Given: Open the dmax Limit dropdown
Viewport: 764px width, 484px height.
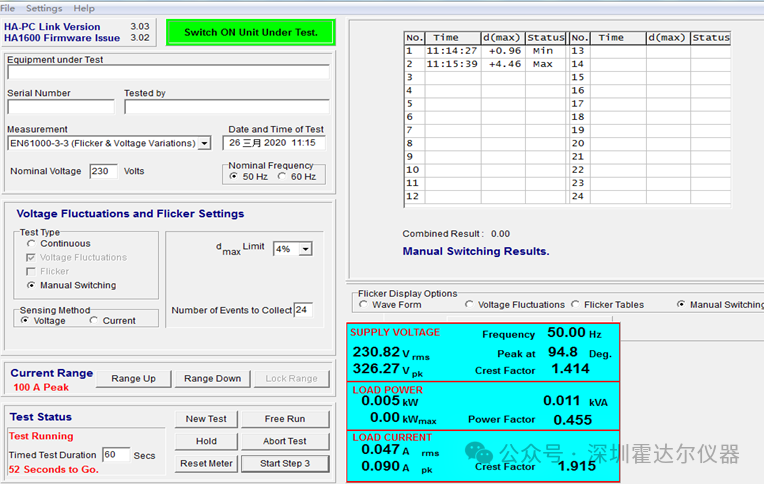Looking at the screenshot, I should coord(305,249).
